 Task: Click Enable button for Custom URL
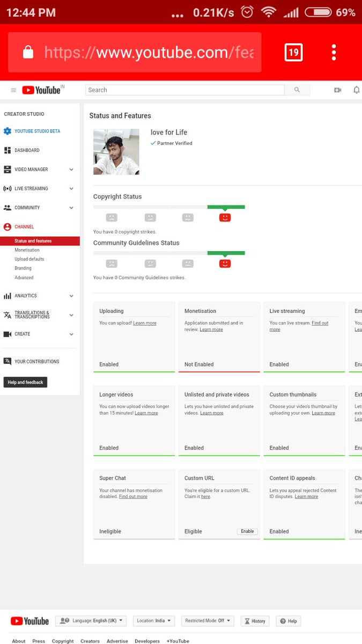[247, 531]
